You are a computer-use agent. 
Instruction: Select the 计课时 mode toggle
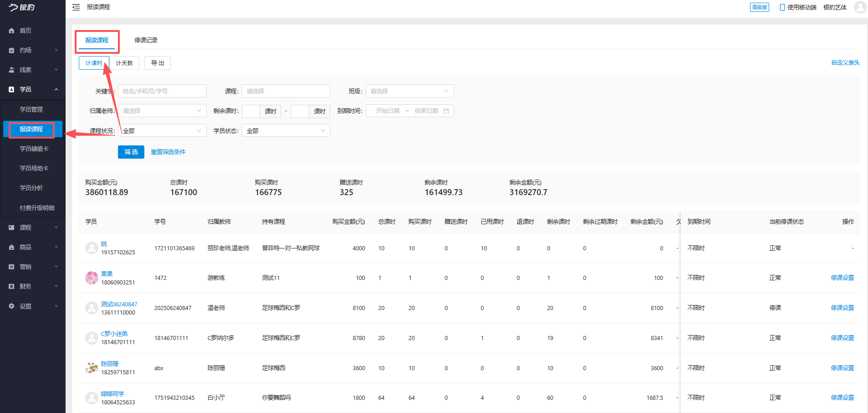coord(94,63)
